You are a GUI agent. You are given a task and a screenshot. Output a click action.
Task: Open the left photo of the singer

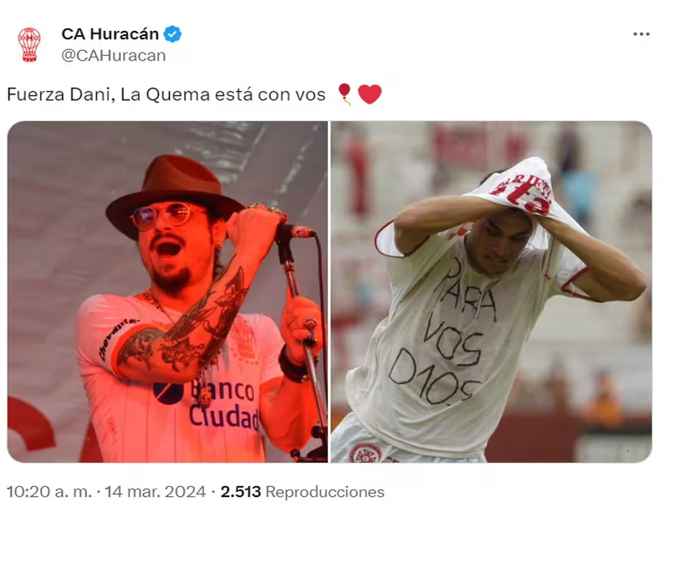[x=167, y=292]
